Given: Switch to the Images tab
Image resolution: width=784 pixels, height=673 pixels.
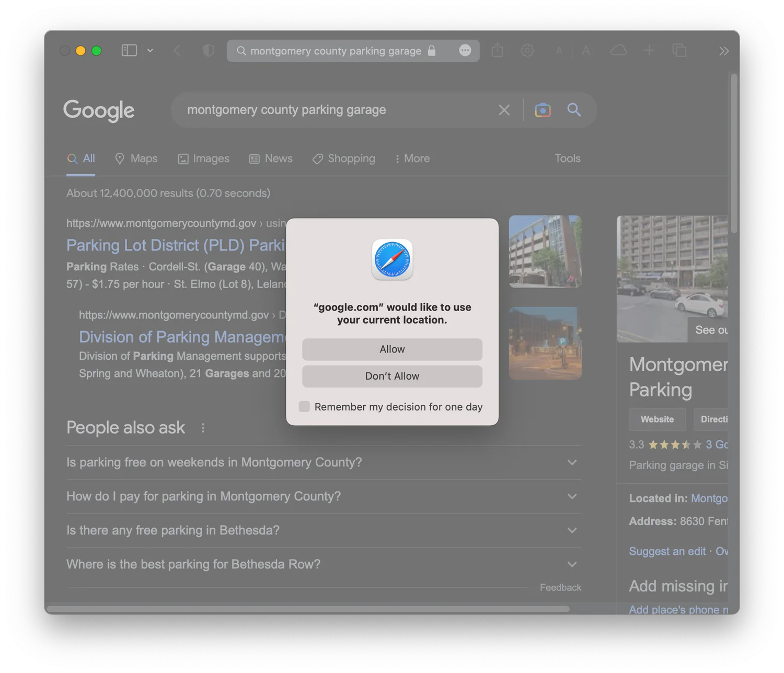Looking at the screenshot, I should click(203, 158).
